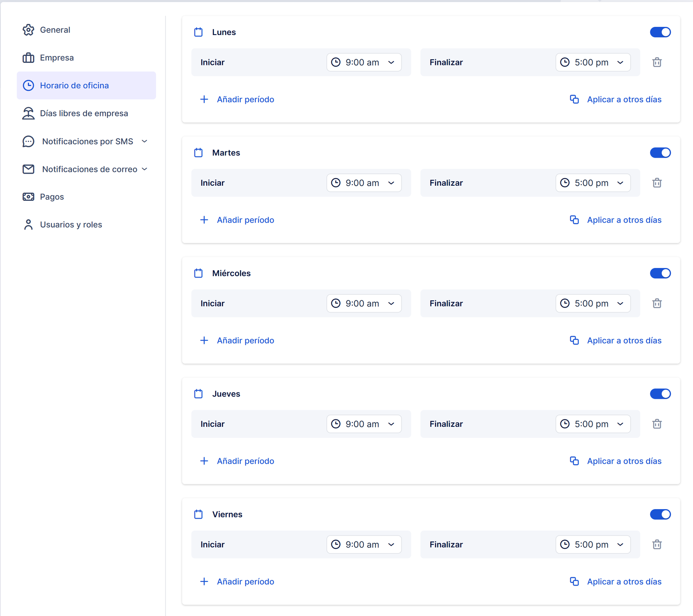This screenshot has width=693, height=616.
Task: Click Añadir período under Miércoles
Action: [245, 341]
